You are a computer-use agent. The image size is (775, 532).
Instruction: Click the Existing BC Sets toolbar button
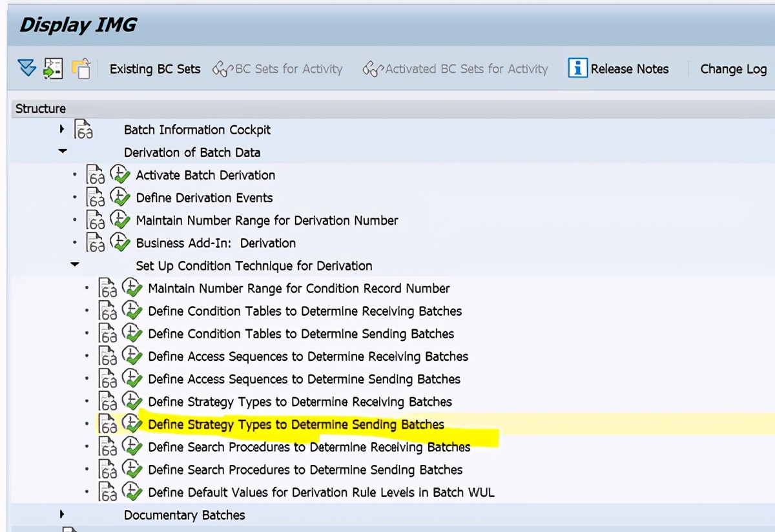155,68
